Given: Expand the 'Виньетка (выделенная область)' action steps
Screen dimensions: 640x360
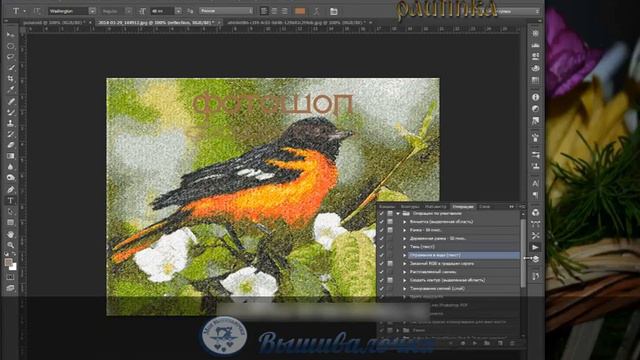Looking at the screenshot, I should coord(404,222).
